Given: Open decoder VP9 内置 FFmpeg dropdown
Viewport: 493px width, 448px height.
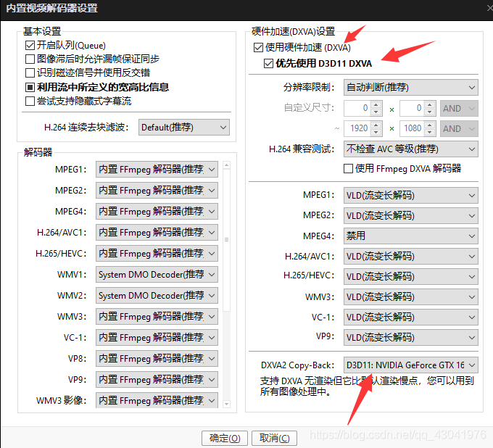Looking at the screenshot, I should pos(157,379).
